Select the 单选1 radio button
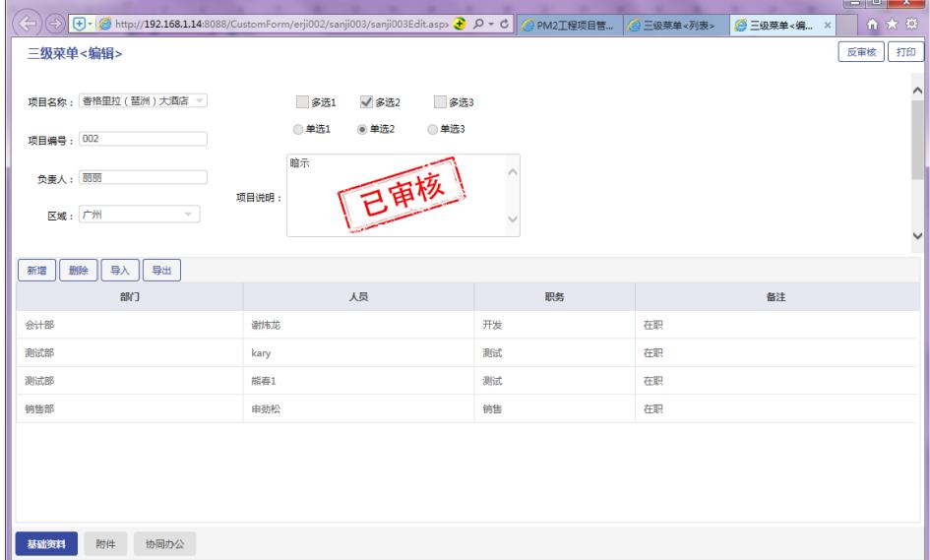Image resolution: width=930 pixels, height=560 pixels. click(x=297, y=129)
